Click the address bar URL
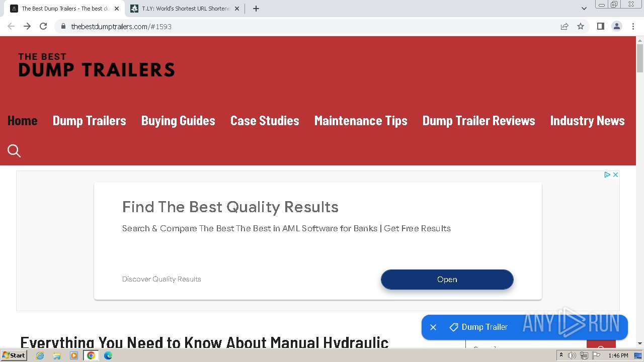The width and height of the screenshot is (644, 362). click(x=121, y=26)
